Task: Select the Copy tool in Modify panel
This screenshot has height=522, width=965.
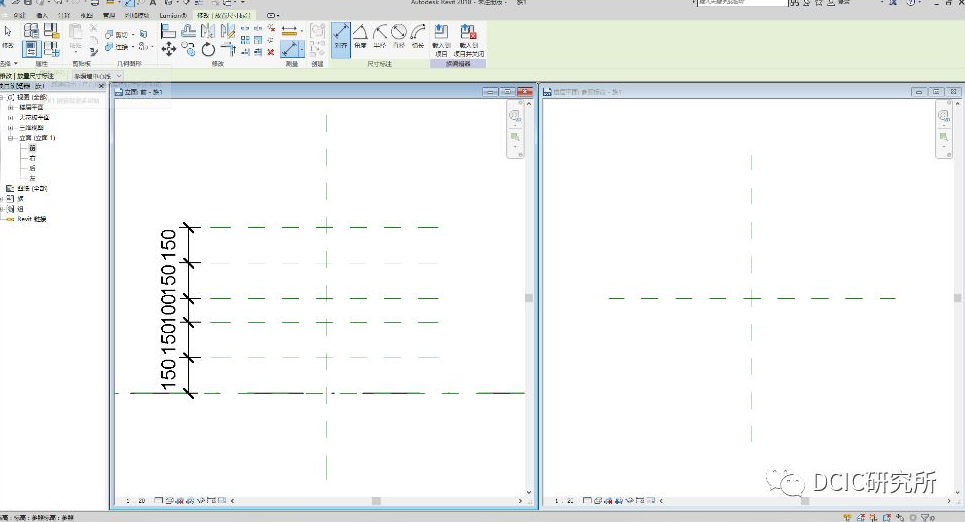Action: (x=188, y=49)
